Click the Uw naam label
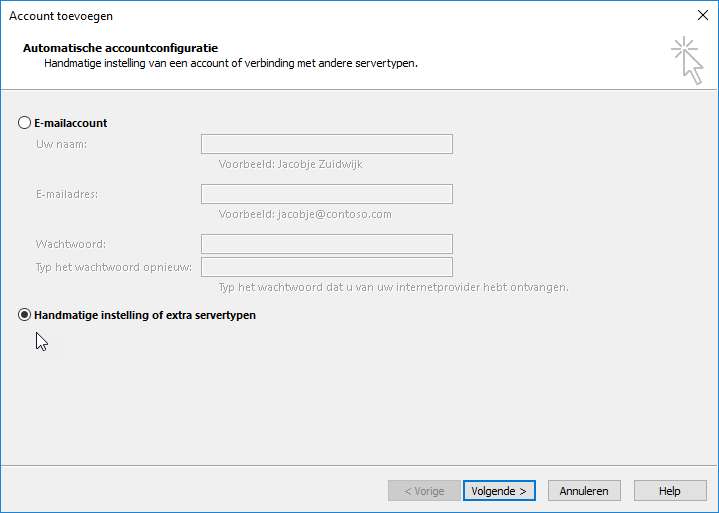This screenshot has width=719, height=513. (61, 144)
